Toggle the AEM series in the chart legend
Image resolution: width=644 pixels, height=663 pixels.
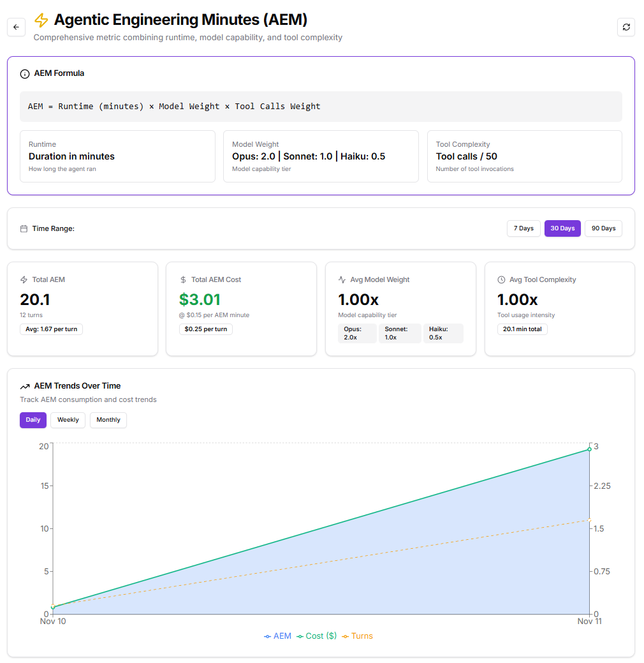(x=277, y=636)
